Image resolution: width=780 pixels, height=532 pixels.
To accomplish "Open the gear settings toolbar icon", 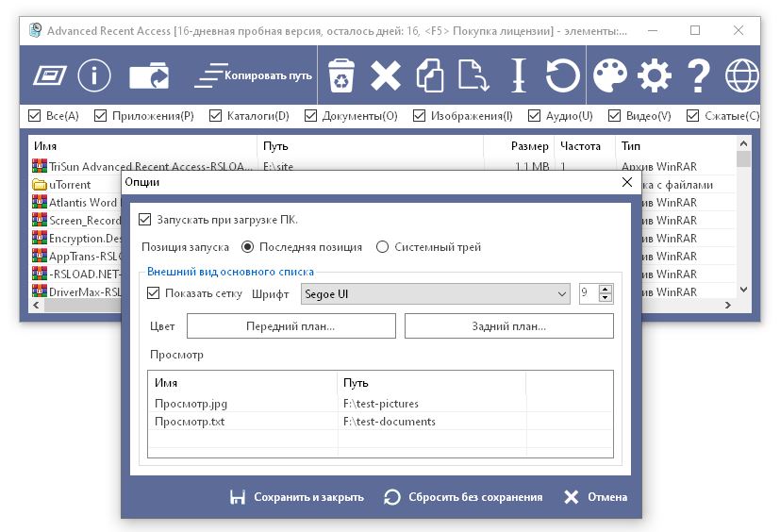I will tap(655, 75).
